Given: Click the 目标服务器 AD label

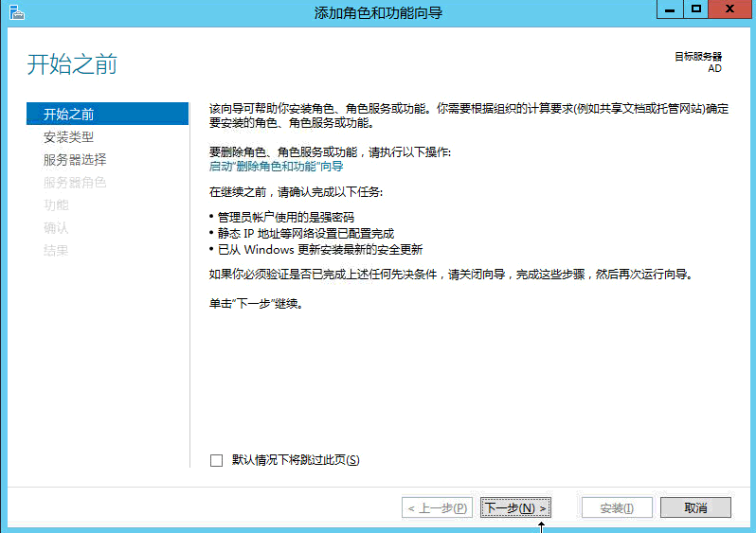Looking at the screenshot, I should click(x=697, y=62).
